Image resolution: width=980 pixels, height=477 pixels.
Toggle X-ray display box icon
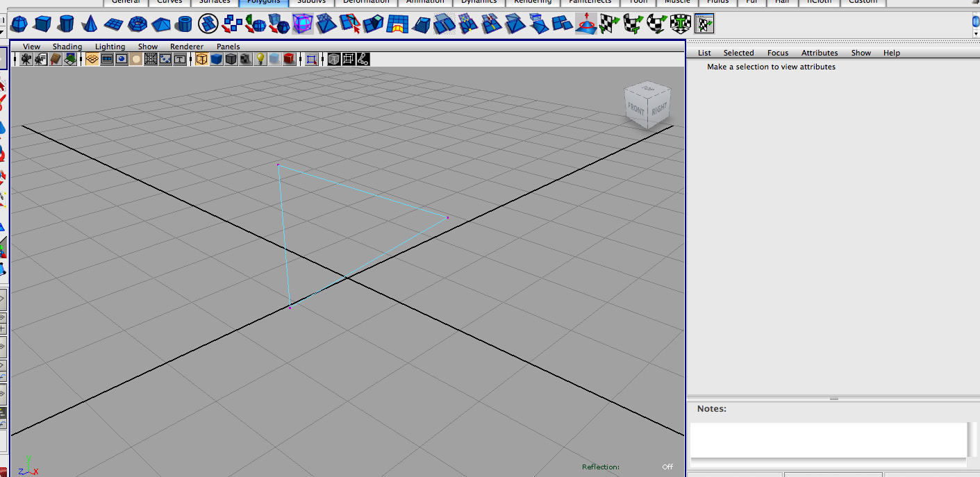pos(333,60)
